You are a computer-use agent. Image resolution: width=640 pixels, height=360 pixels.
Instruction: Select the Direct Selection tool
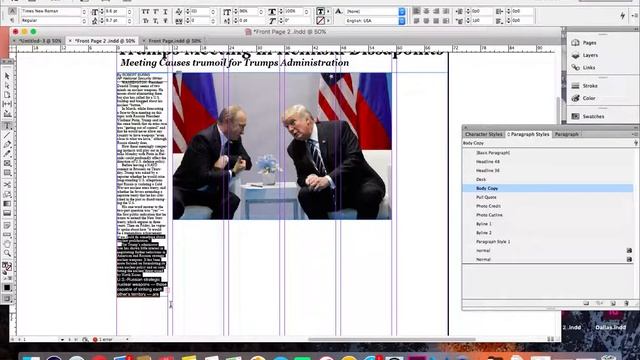click(7, 86)
